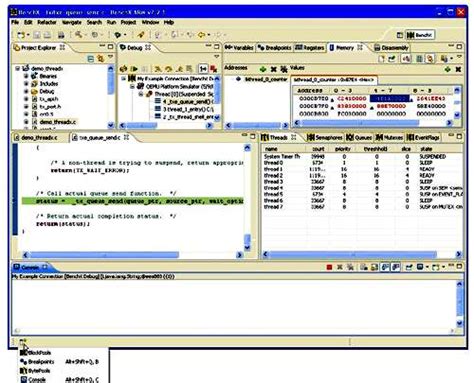474x383 pixels.
Task: Switch to the EventFlags tab
Action: coord(423,137)
